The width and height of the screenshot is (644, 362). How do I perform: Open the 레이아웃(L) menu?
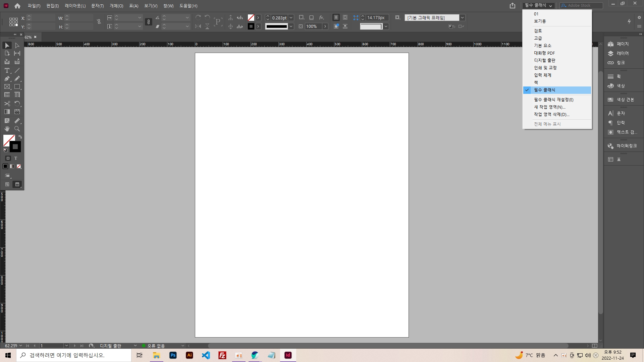pyautogui.click(x=75, y=6)
